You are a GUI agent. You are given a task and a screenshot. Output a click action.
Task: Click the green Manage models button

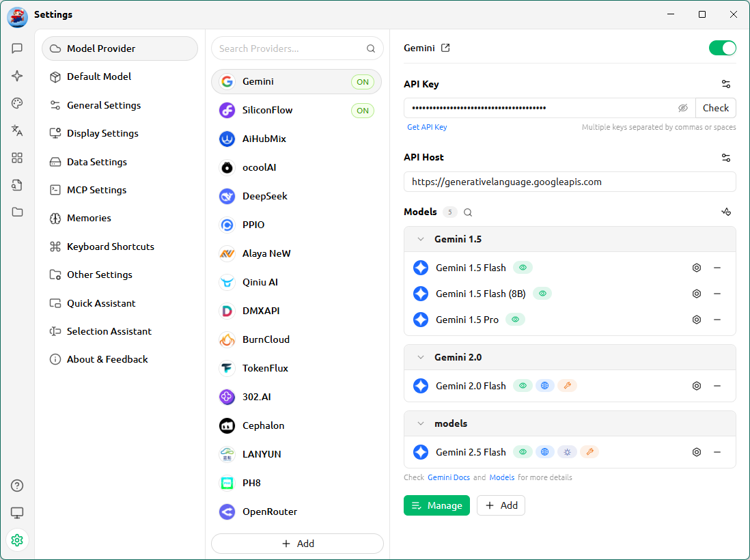point(436,505)
